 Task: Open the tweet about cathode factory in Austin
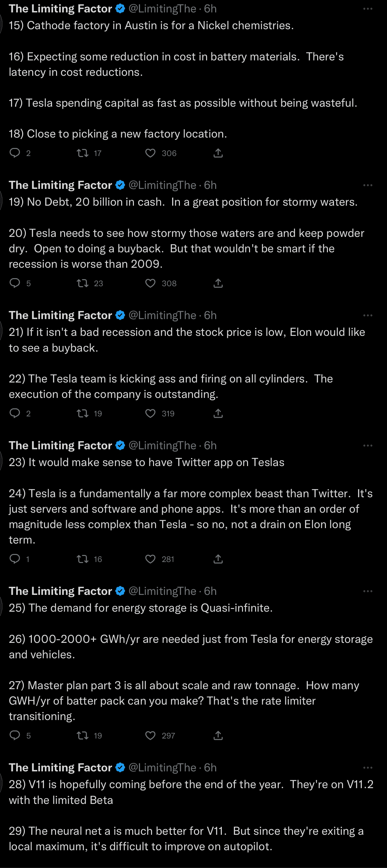coord(152,25)
